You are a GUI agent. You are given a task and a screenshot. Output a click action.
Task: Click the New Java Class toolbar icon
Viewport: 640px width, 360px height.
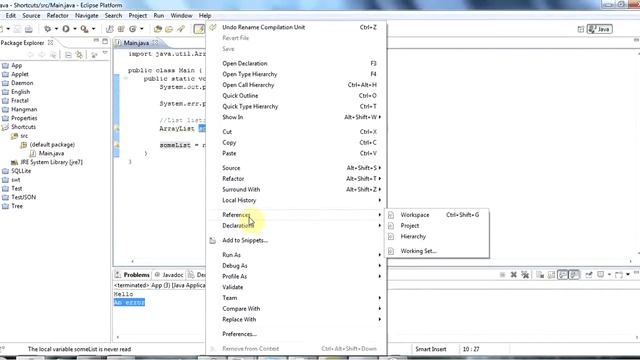point(133,29)
